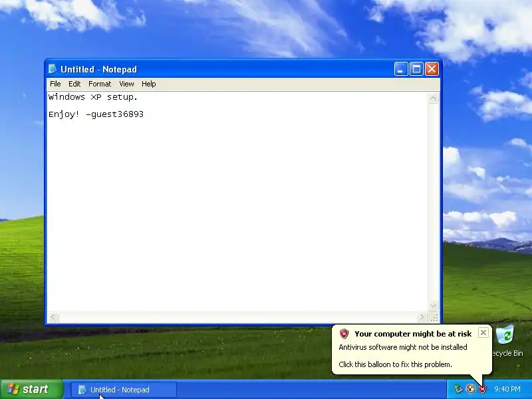Click "Your computer might be at risk" heading
The height and width of the screenshot is (399, 532).
coord(413,334)
